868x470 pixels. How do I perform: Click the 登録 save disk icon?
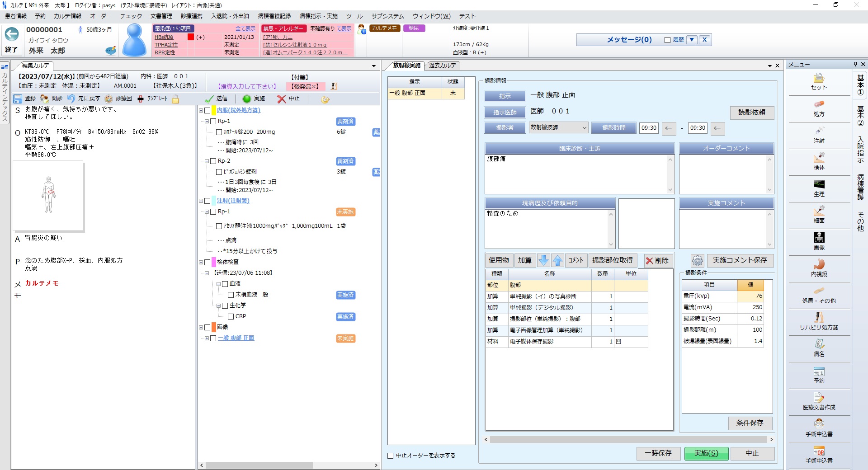tap(18, 99)
